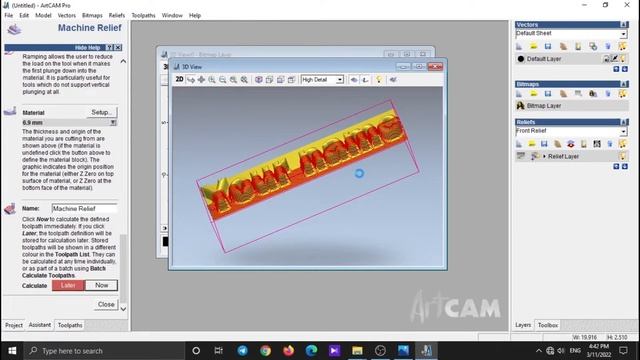Open the High Detail dropdown

pos(340,80)
